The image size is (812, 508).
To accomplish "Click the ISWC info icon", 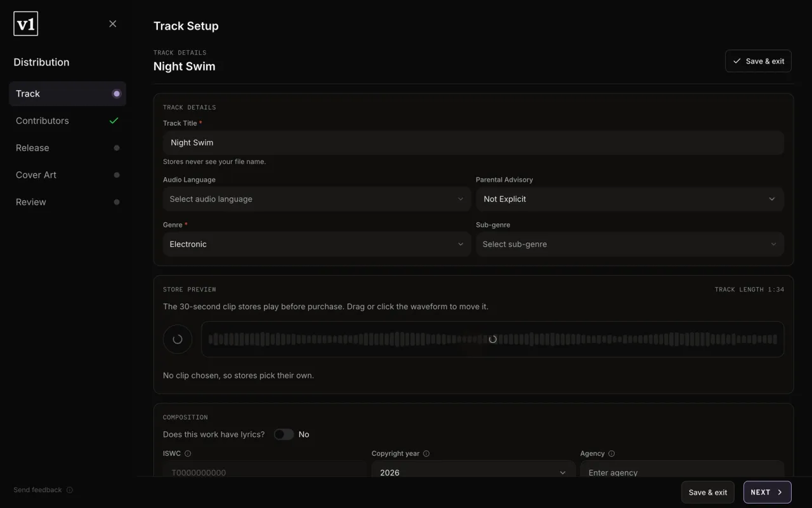I will point(188,453).
